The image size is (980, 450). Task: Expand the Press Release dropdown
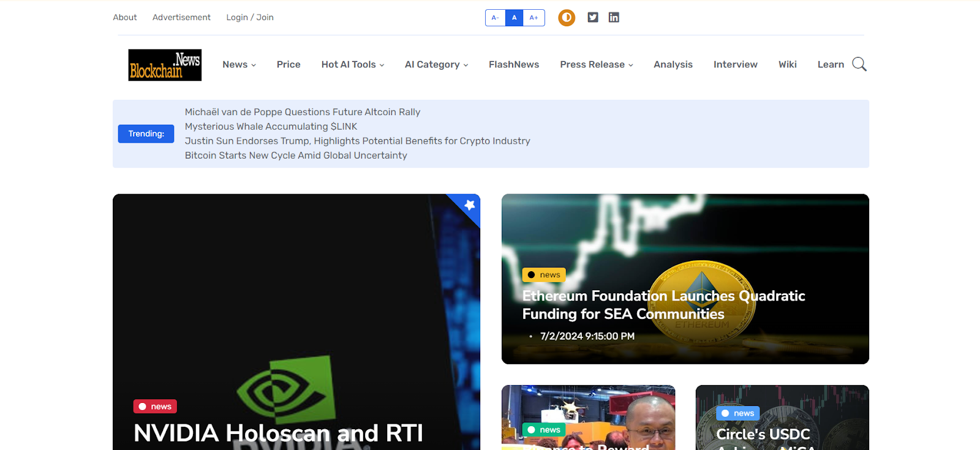597,64
